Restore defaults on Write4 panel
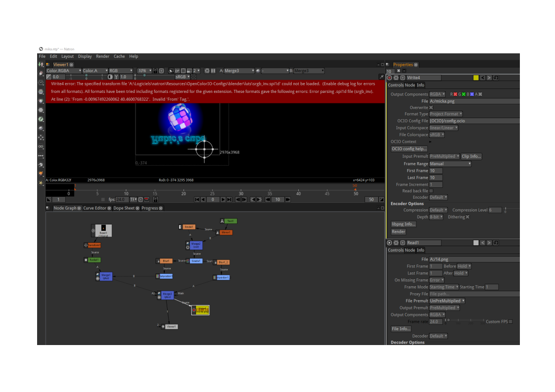This screenshot has height=392, width=555. click(x=496, y=78)
